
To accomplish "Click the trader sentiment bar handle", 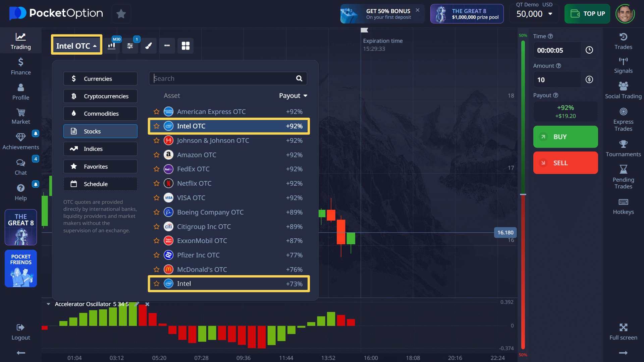I will click(x=523, y=194).
